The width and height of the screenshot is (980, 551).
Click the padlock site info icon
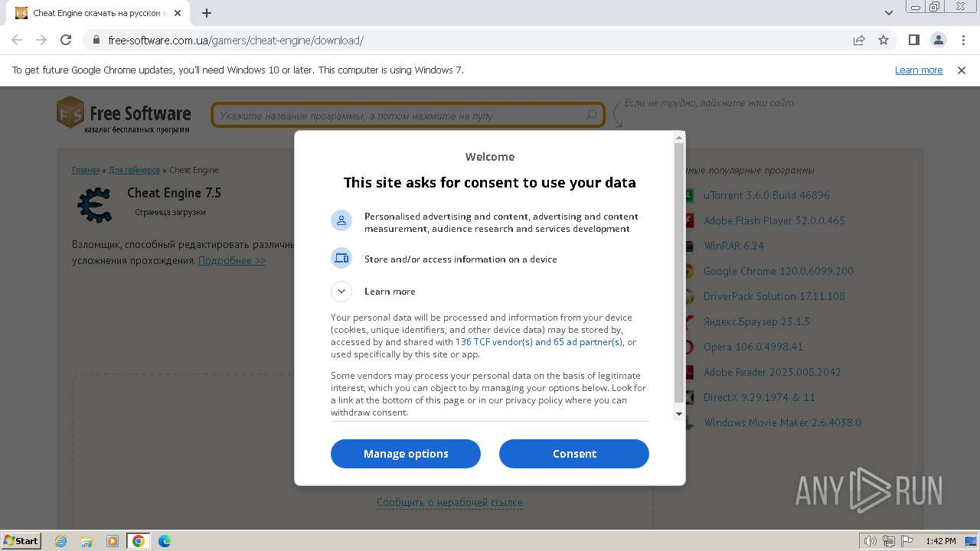[96, 40]
